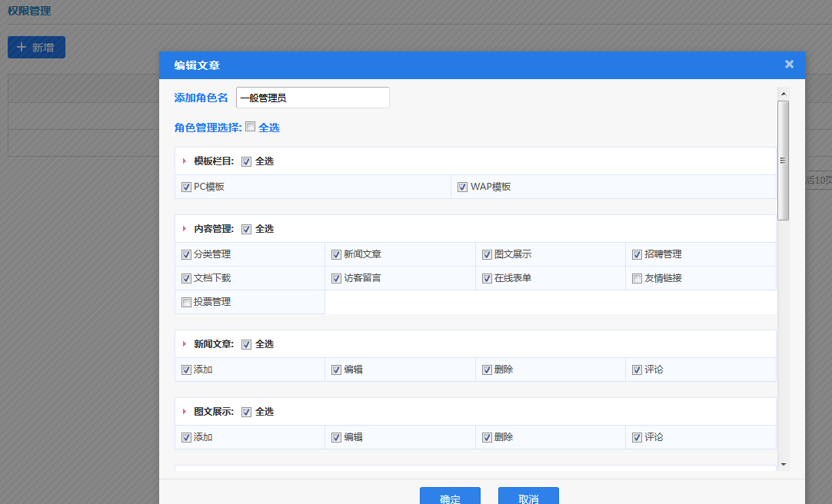Uncheck the WAP模板 checkbox
This screenshot has width=832, height=504.
click(x=463, y=187)
